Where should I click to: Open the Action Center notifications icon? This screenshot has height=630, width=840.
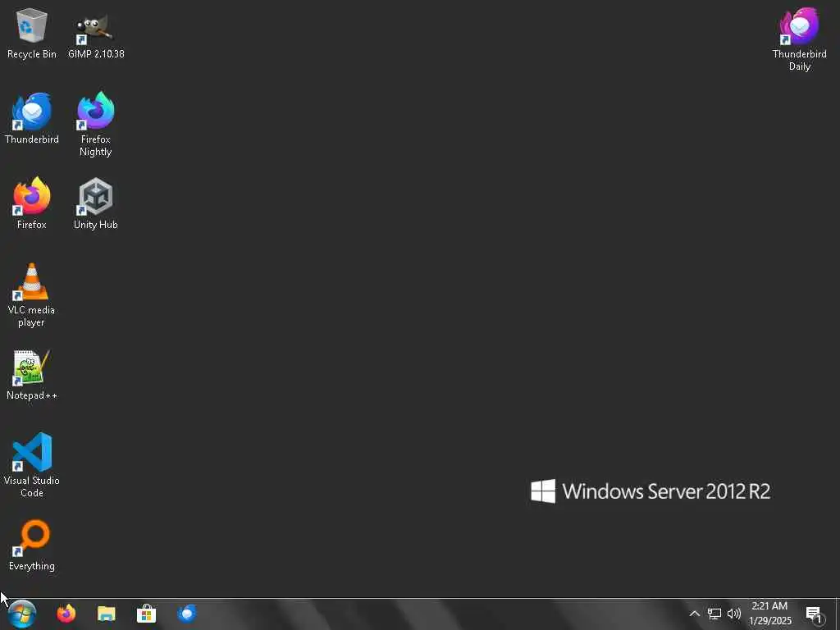pos(815,614)
